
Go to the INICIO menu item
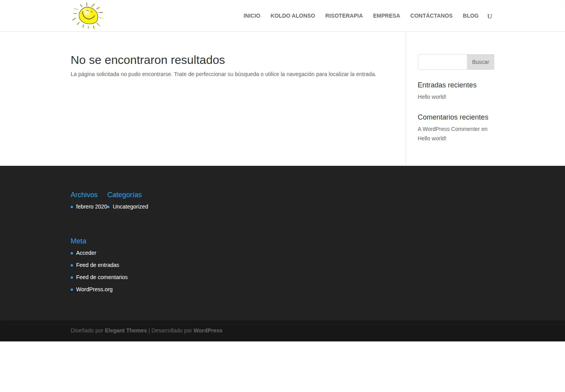252,16
